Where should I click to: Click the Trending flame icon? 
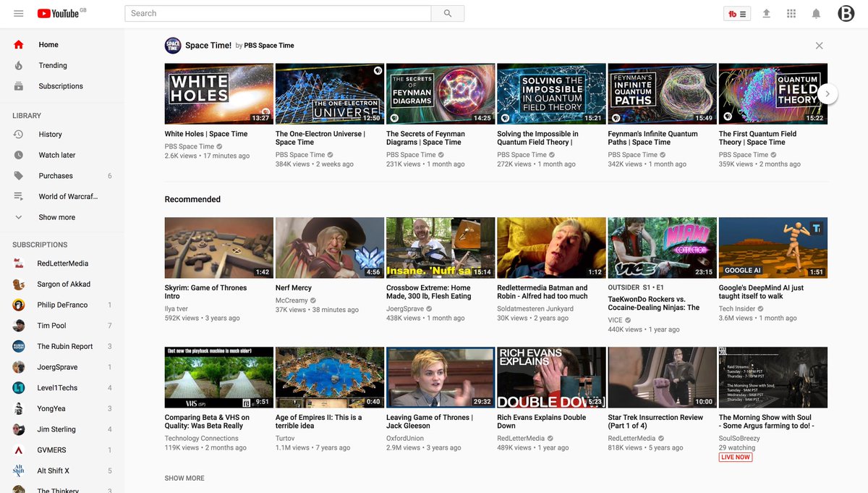(x=19, y=65)
